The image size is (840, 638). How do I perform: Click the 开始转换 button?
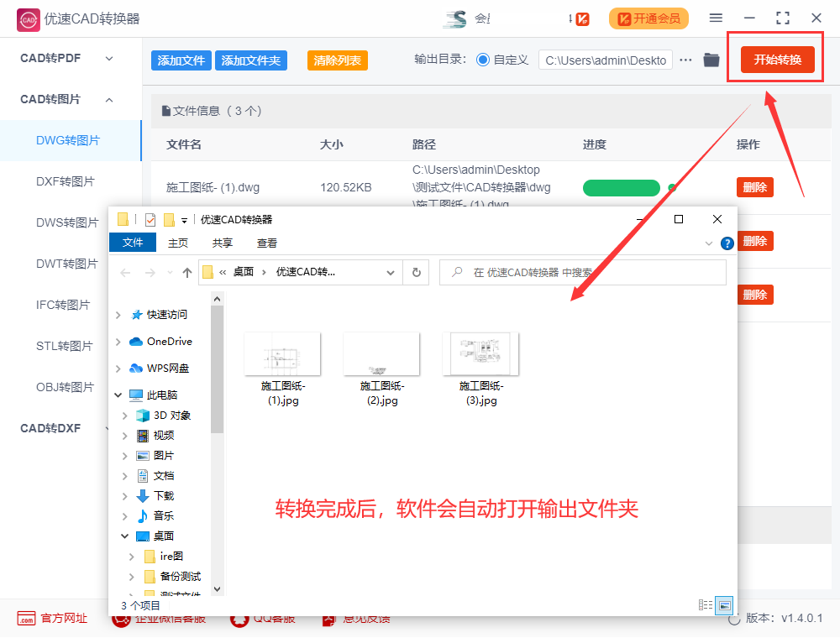coord(774,60)
